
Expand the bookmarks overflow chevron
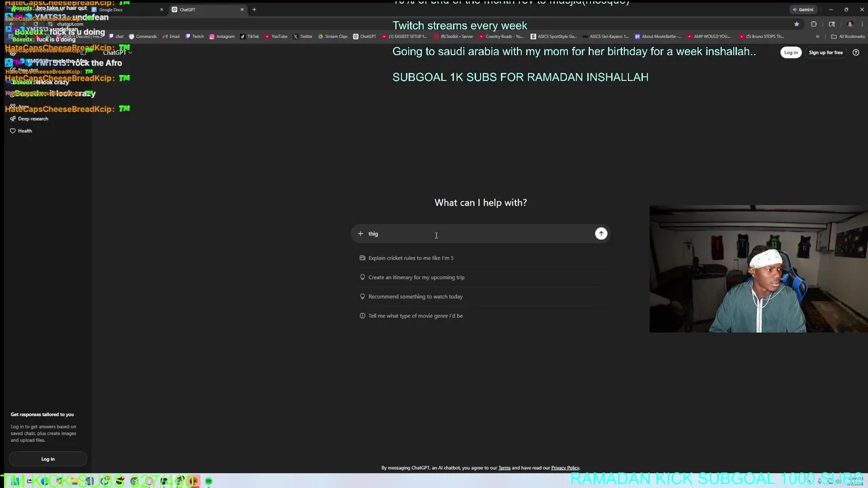click(x=817, y=37)
